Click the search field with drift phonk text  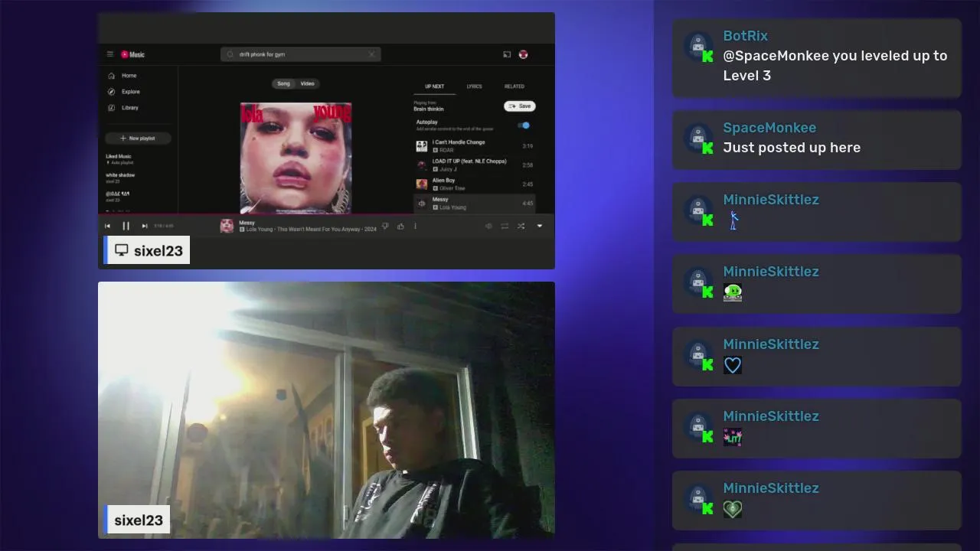[300, 54]
